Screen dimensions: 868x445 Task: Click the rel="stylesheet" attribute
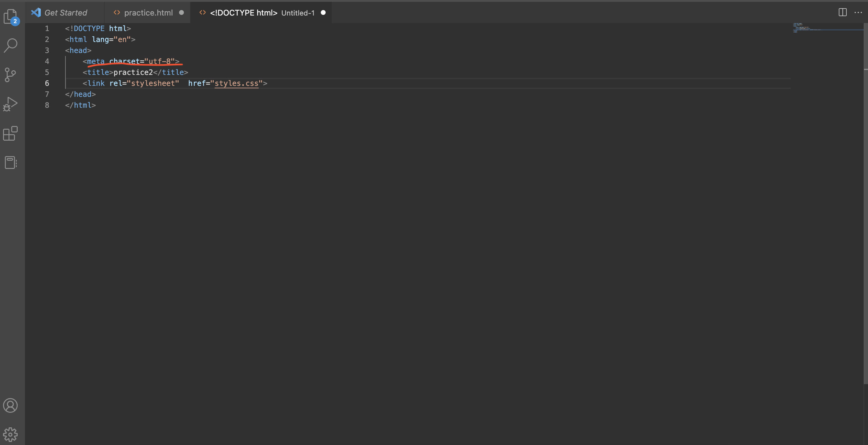pos(144,83)
